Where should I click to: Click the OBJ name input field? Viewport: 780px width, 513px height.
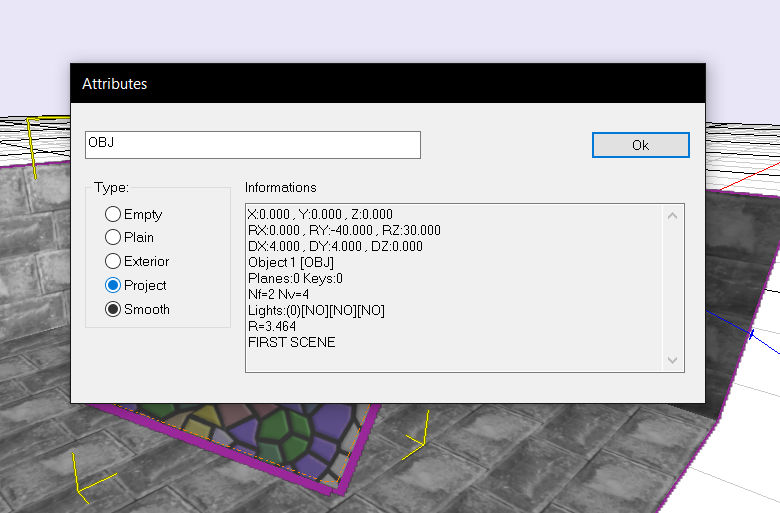click(x=253, y=145)
